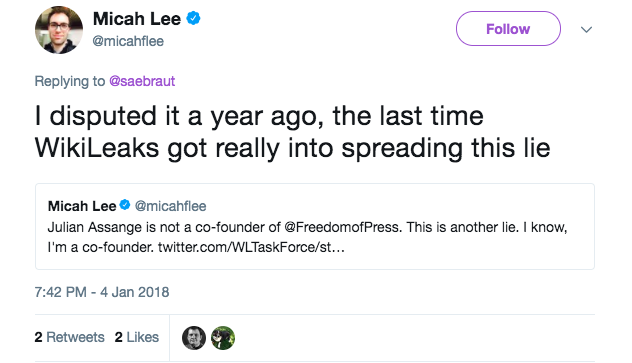Follow the @micahflee account

[508, 29]
